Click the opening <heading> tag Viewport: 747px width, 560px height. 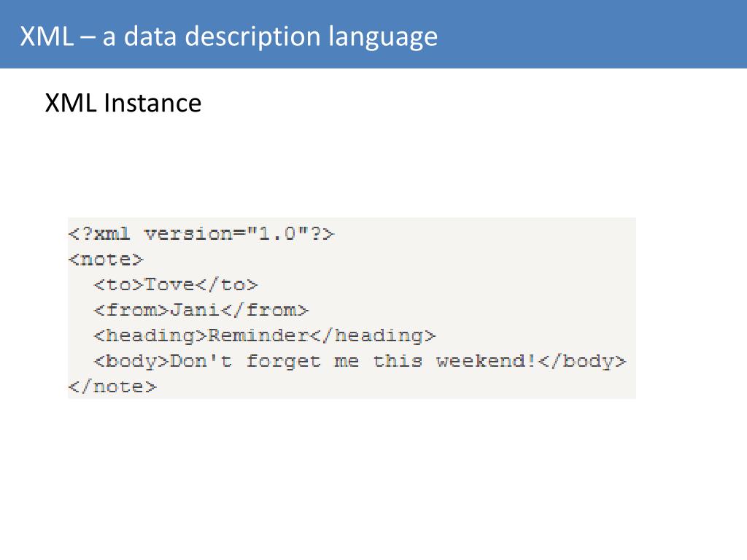tap(150, 335)
